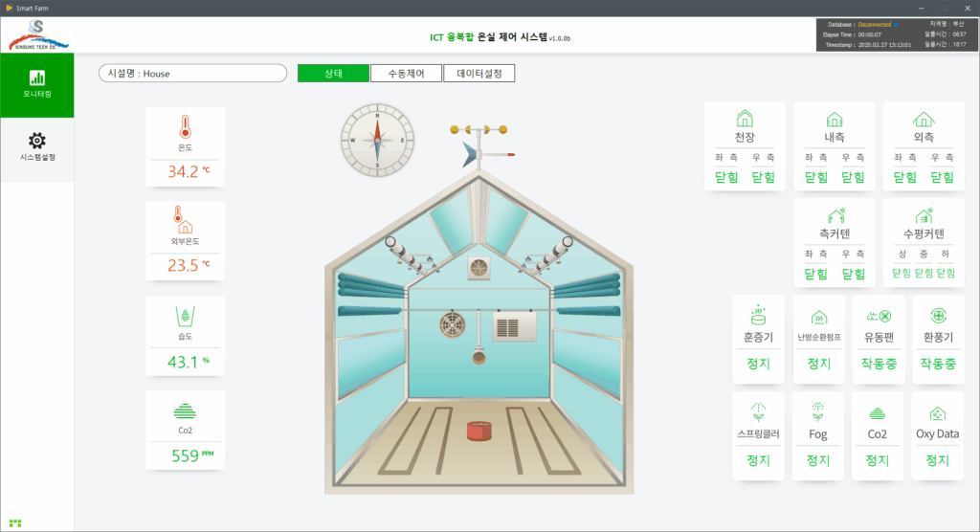
Task: Click the Oxy Data icon
Action: (x=937, y=413)
